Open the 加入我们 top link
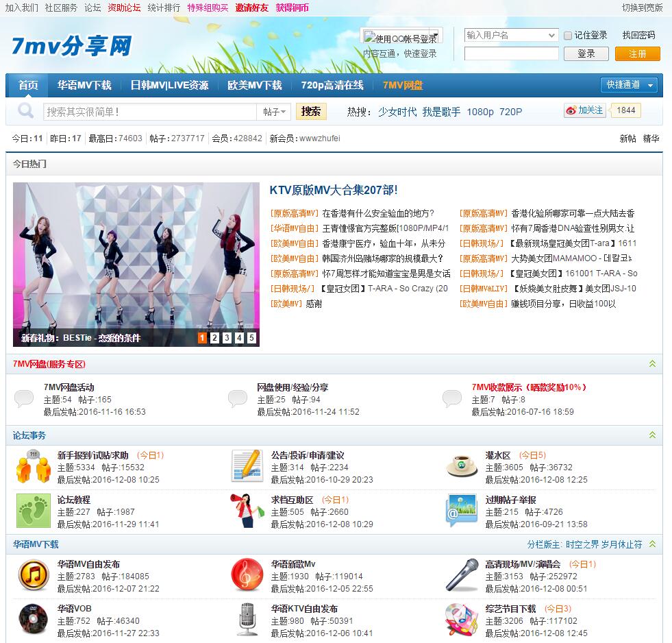Screen dimensions: 672x643 tap(21, 8)
